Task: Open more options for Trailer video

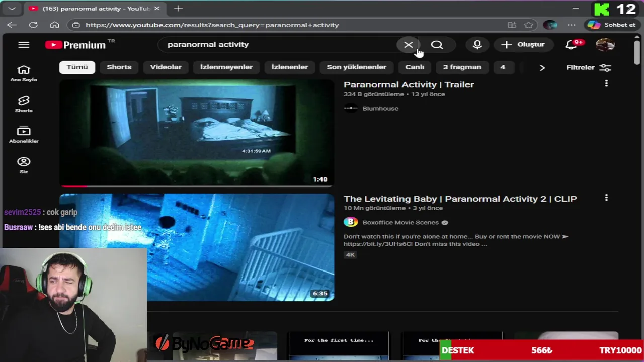Action: pos(606,84)
